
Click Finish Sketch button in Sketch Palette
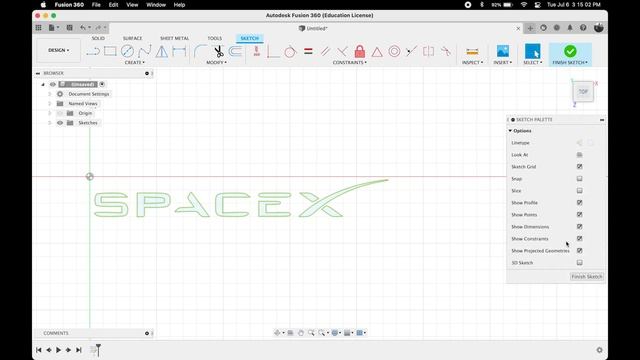tap(587, 276)
